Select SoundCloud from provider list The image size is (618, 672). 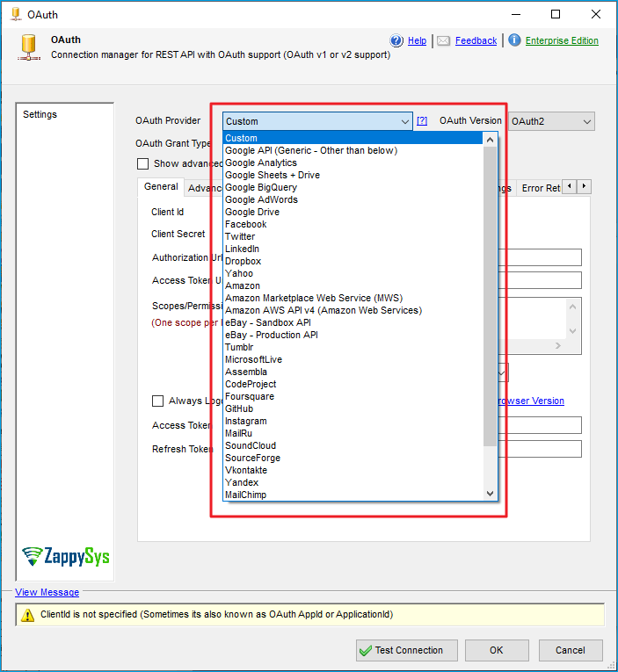click(353, 445)
